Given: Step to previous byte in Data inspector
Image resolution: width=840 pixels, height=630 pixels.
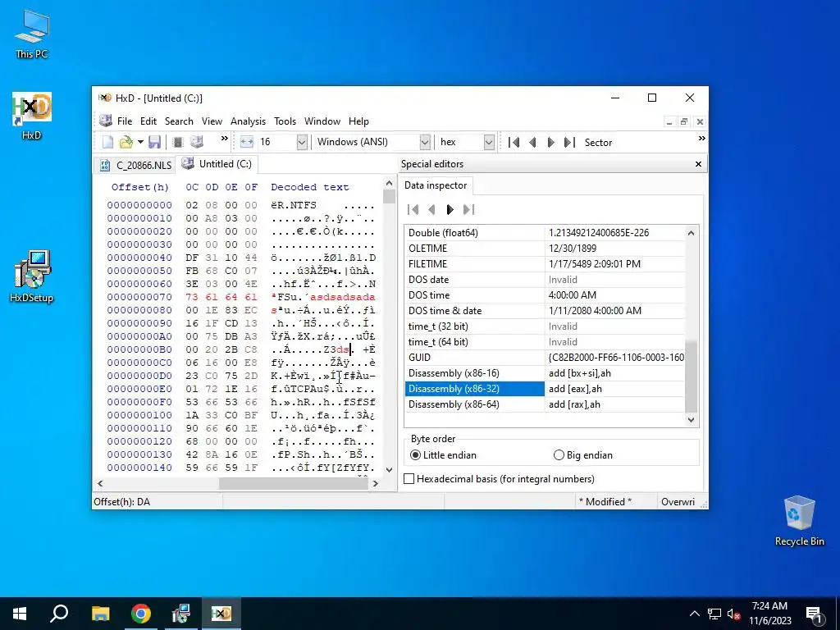Looking at the screenshot, I should [431, 209].
